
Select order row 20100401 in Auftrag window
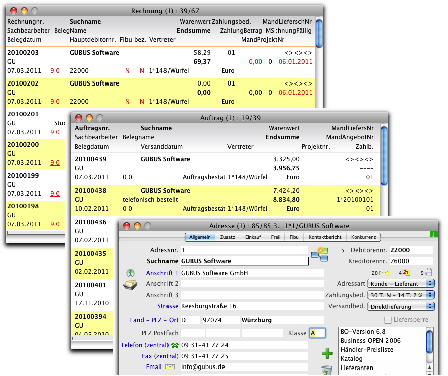point(93,294)
